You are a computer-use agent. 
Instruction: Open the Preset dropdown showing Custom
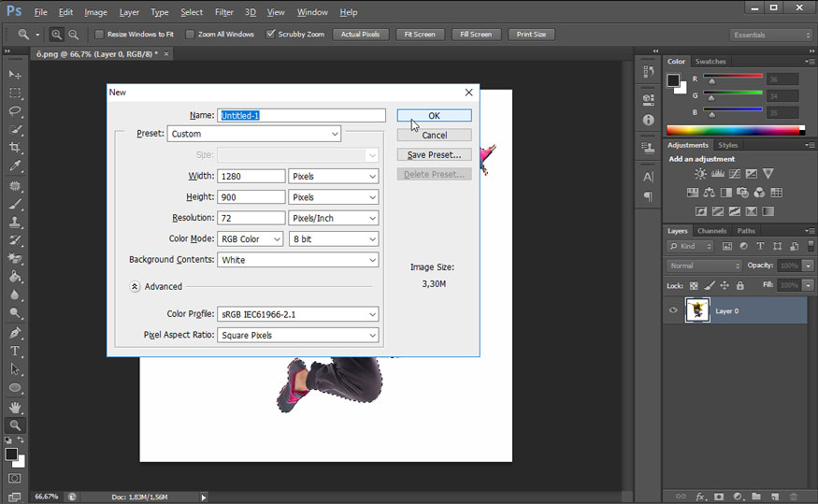tap(253, 134)
